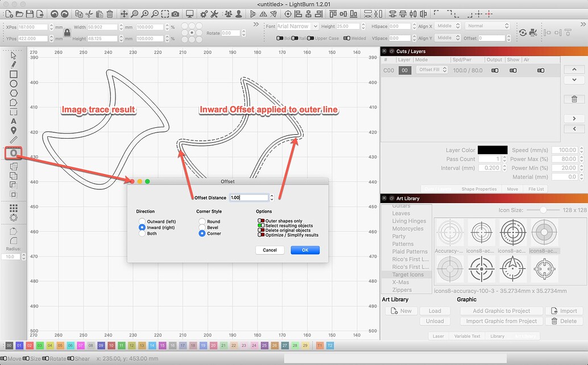Step the Pass Count value
This screenshot has height=365, width=588.
click(x=504, y=159)
